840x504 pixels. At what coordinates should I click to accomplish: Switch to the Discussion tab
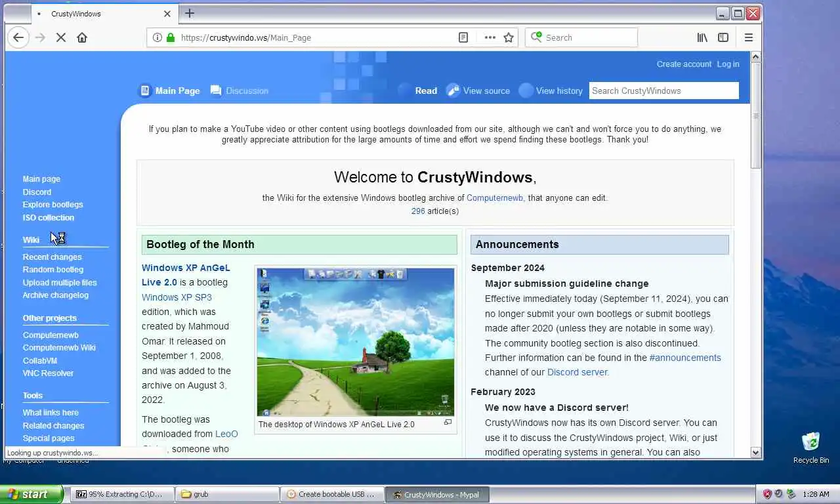(x=240, y=91)
